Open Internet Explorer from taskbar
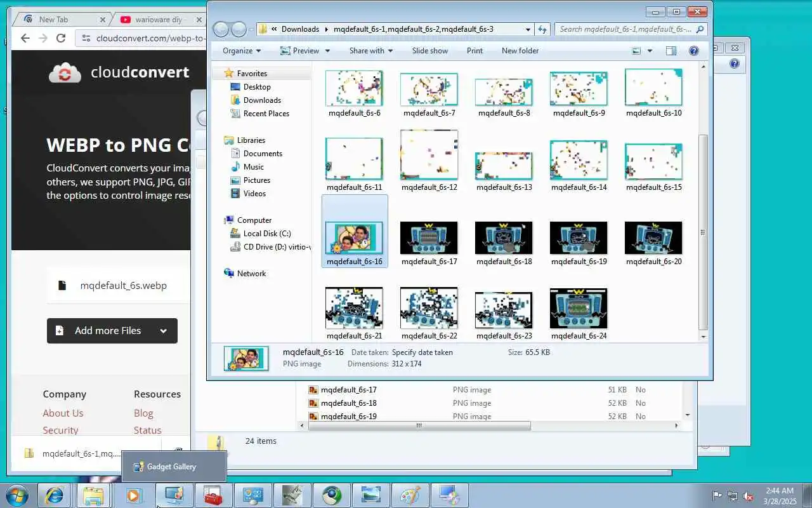The height and width of the screenshot is (508, 812). click(x=54, y=495)
